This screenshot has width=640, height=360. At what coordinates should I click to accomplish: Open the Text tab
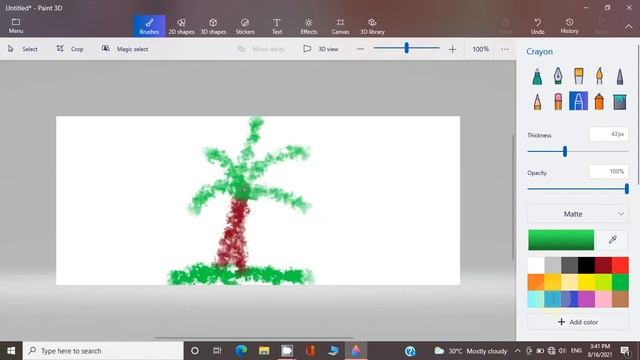[277, 26]
